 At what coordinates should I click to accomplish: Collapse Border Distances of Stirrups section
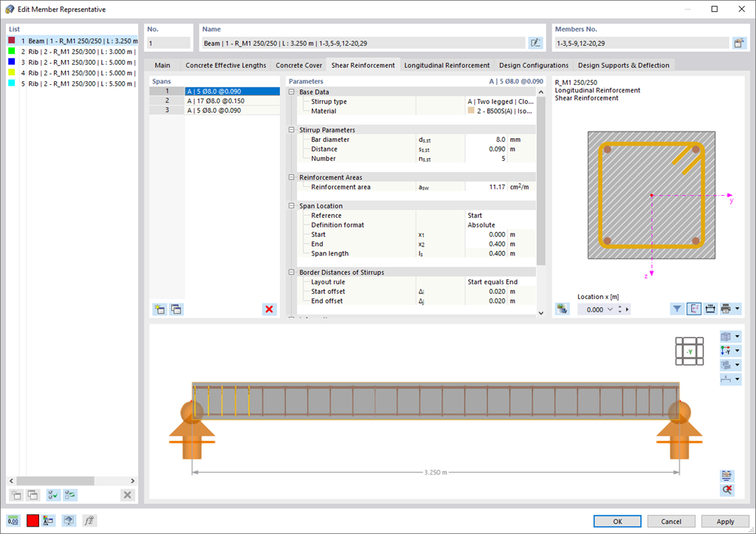(291, 272)
